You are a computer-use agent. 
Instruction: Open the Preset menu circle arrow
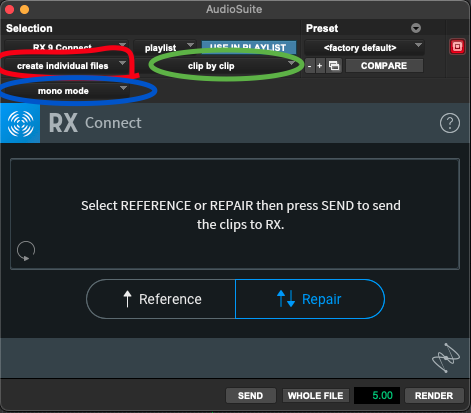tap(416, 28)
